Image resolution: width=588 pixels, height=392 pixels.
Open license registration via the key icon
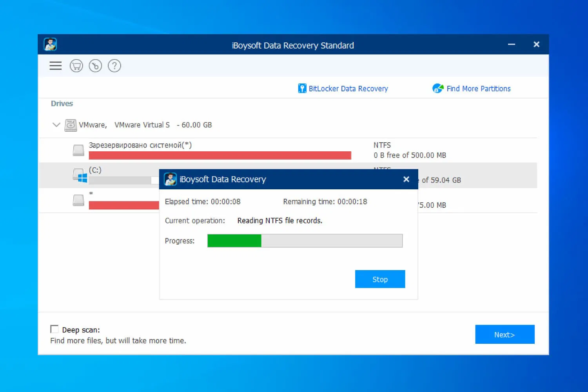tap(95, 65)
